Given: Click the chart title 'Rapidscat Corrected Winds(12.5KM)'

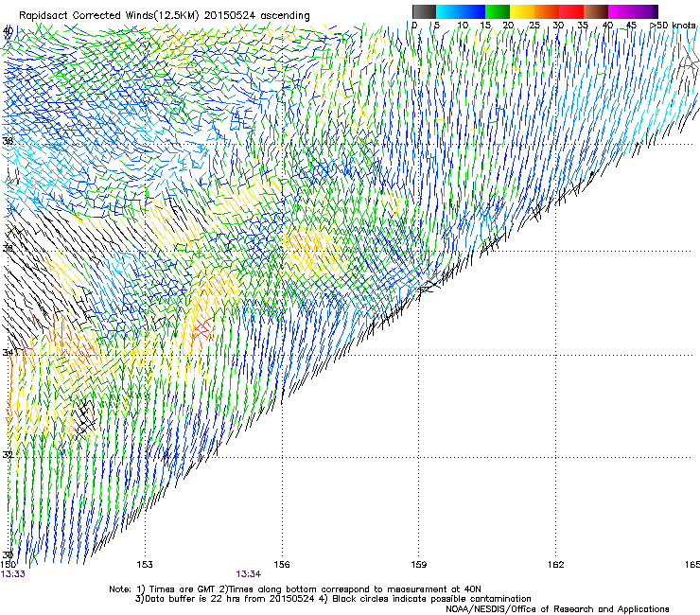Looking at the screenshot, I should (x=109, y=16).
